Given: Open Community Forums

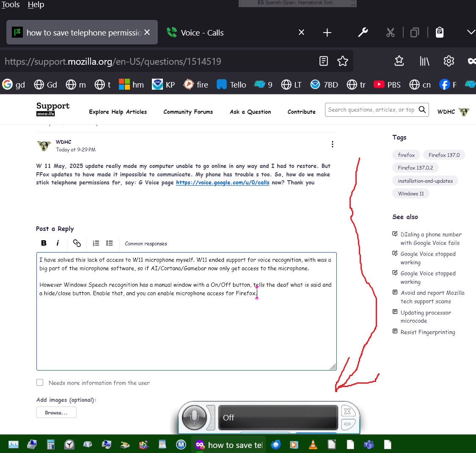Looking at the screenshot, I should point(188,112).
